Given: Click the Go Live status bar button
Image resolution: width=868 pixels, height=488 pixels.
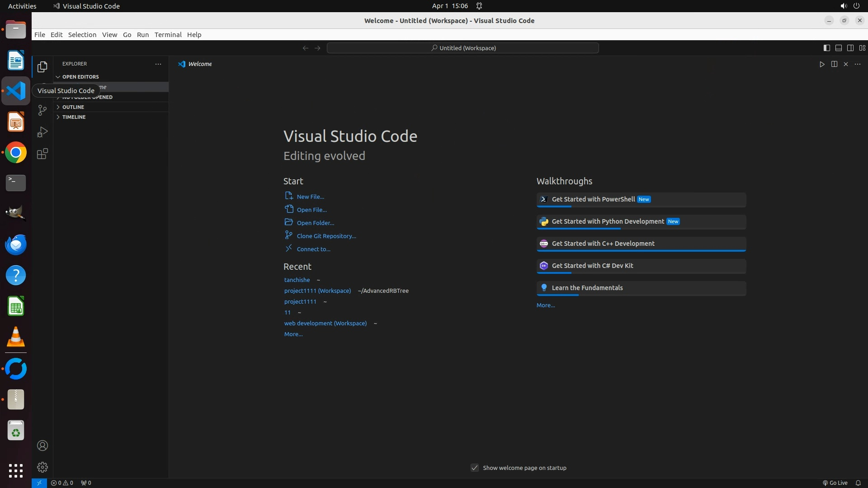Looking at the screenshot, I should 835,483.
